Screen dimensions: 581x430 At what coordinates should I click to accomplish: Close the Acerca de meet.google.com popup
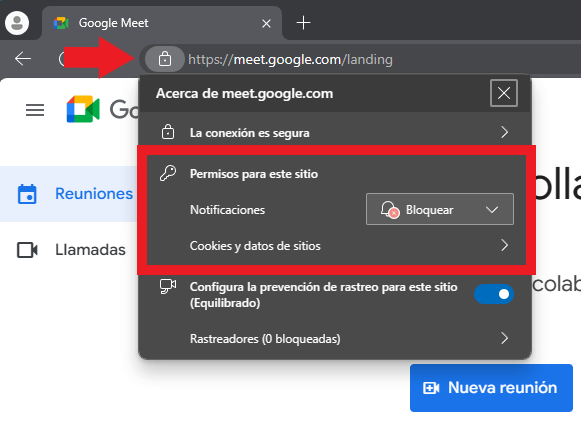[x=504, y=93]
